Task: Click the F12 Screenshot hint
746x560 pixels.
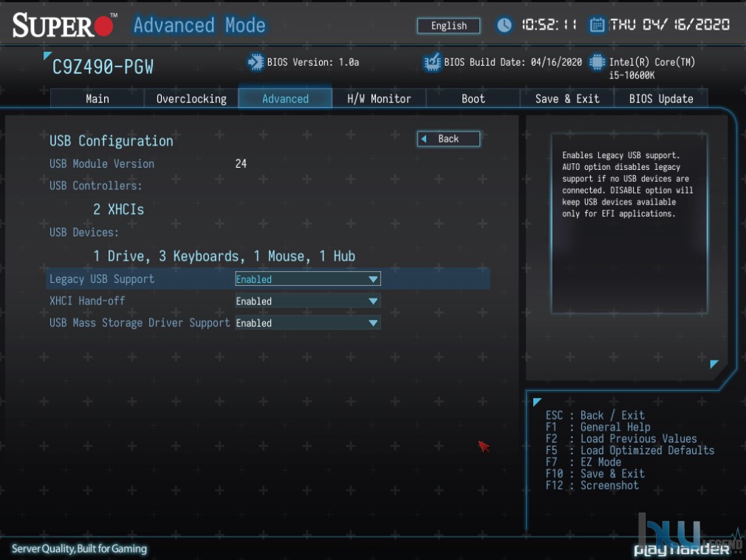Action: (x=592, y=485)
